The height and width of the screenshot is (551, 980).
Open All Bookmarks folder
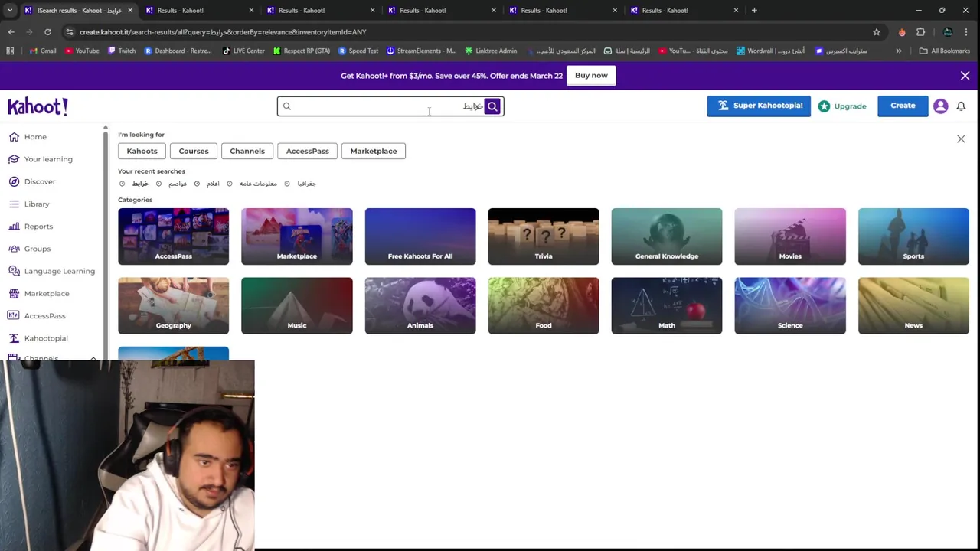[944, 51]
